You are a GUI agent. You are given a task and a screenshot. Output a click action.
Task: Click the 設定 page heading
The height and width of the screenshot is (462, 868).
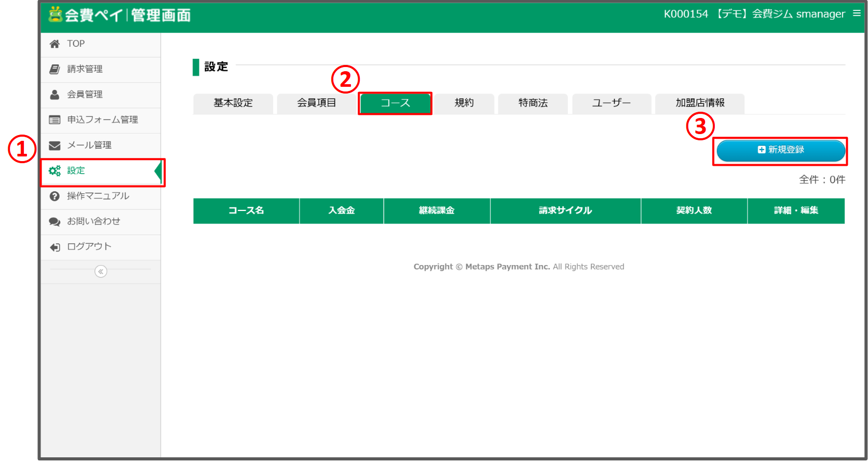(216, 67)
